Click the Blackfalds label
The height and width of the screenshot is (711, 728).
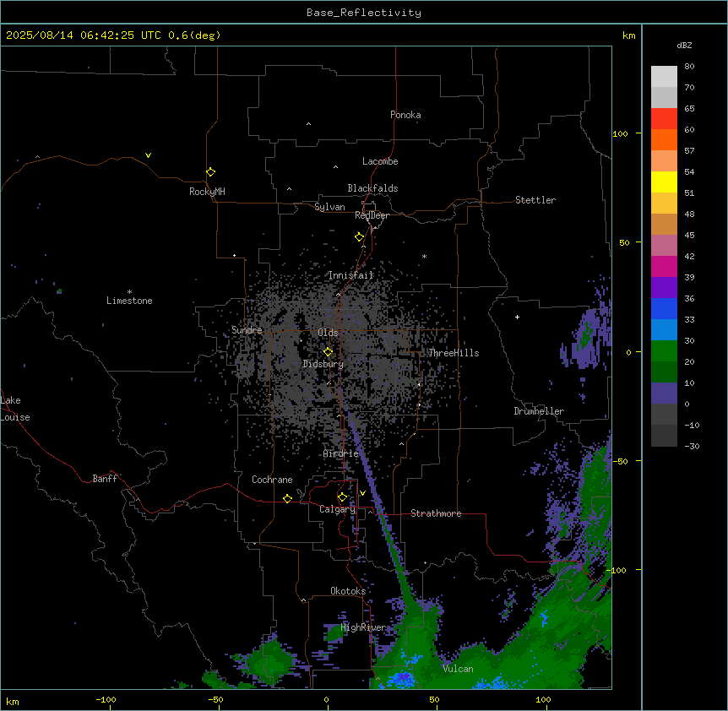[x=372, y=188]
